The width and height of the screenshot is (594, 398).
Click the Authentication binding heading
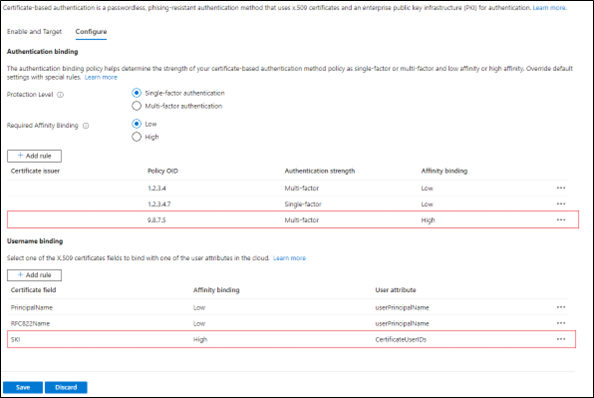coord(42,52)
